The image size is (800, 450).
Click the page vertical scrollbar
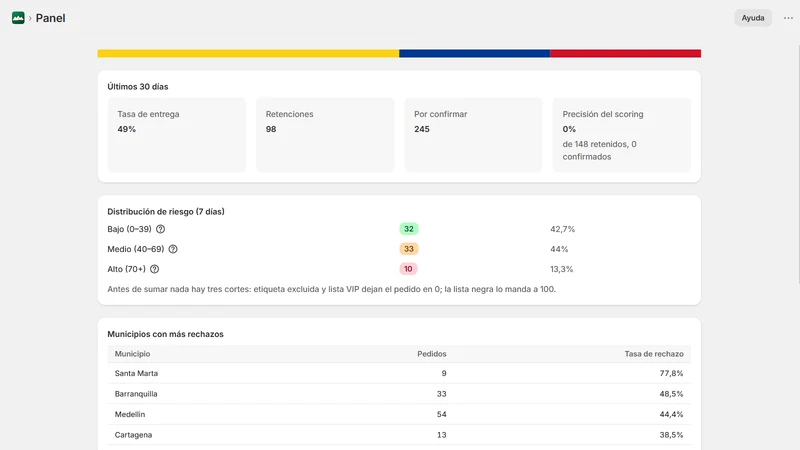click(x=798, y=163)
